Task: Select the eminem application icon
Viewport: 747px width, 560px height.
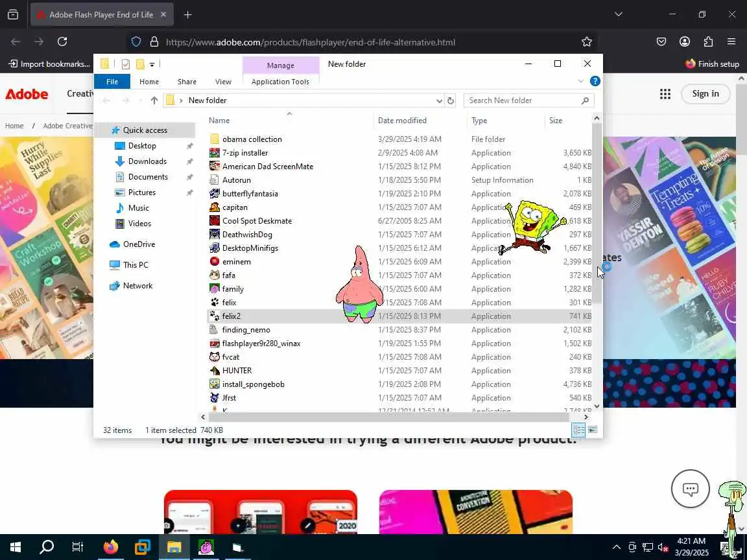Action: [215, 261]
